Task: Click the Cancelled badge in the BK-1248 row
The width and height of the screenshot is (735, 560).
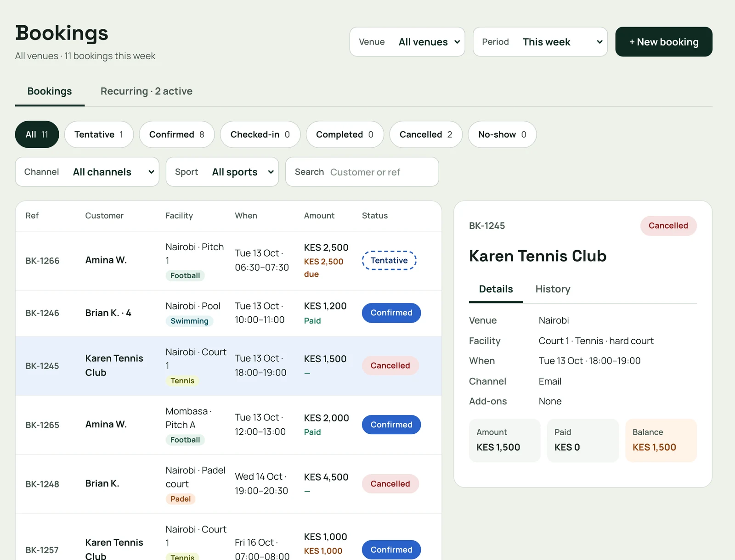Action: pos(390,484)
